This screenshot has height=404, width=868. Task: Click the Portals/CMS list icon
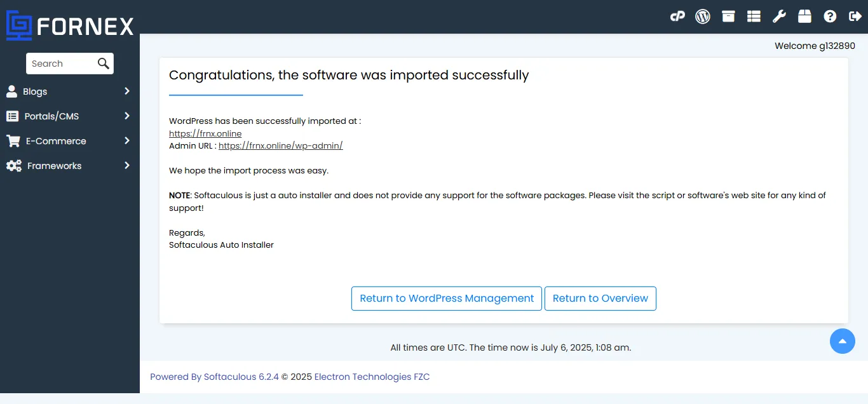pyautogui.click(x=12, y=116)
